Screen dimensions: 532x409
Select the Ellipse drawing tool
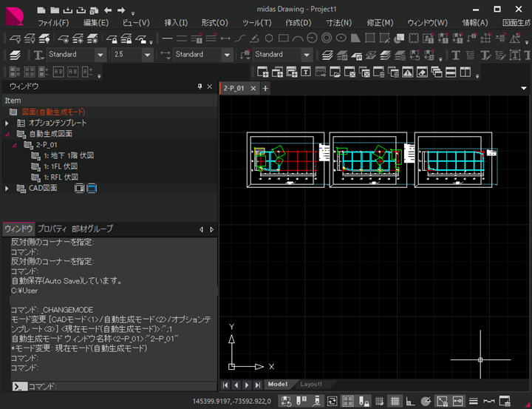[341, 38]
